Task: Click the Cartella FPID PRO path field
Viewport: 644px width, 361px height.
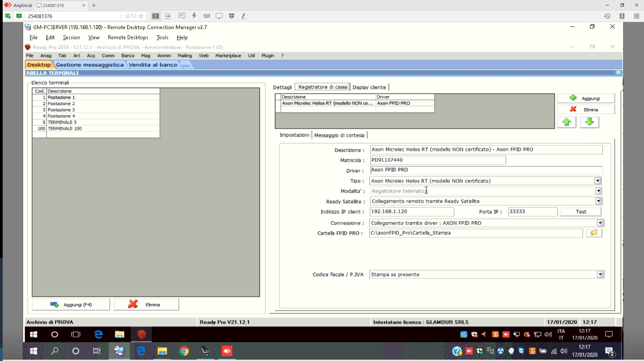Action: pyautogui.click(x=476, y=233)
